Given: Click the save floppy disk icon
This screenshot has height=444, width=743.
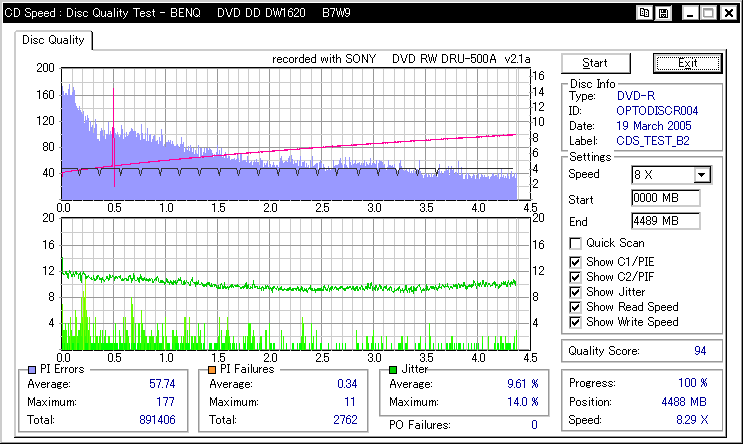Looking at the screenshot, I should (663, 13).
